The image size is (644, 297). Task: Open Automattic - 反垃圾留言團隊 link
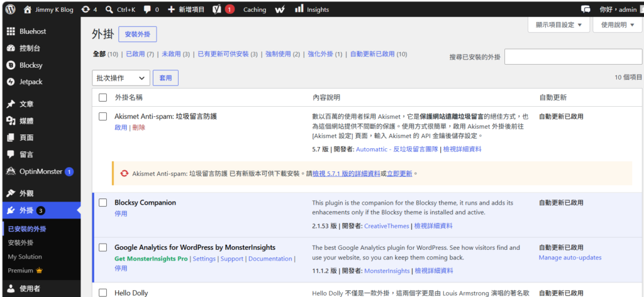pos(397,149)
